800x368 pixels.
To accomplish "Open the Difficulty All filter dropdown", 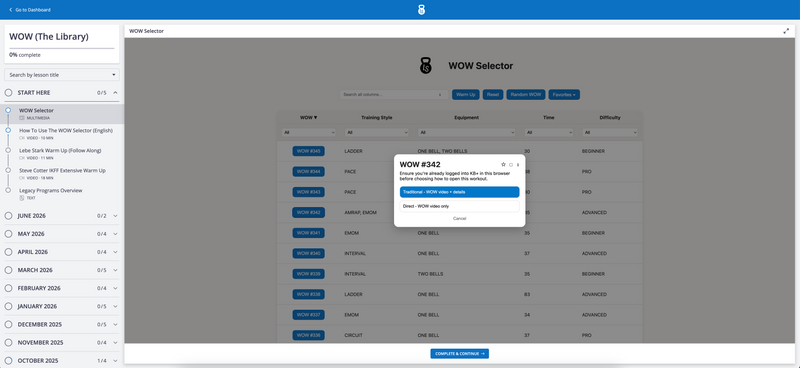I will 610,132.
